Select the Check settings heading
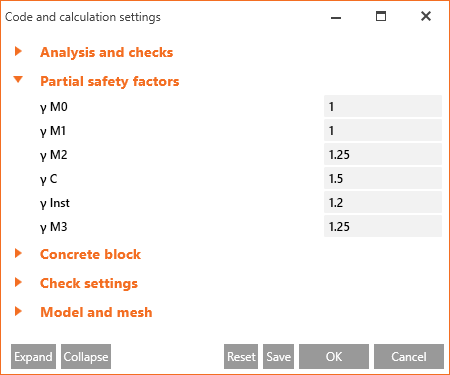 pos(89,283)
